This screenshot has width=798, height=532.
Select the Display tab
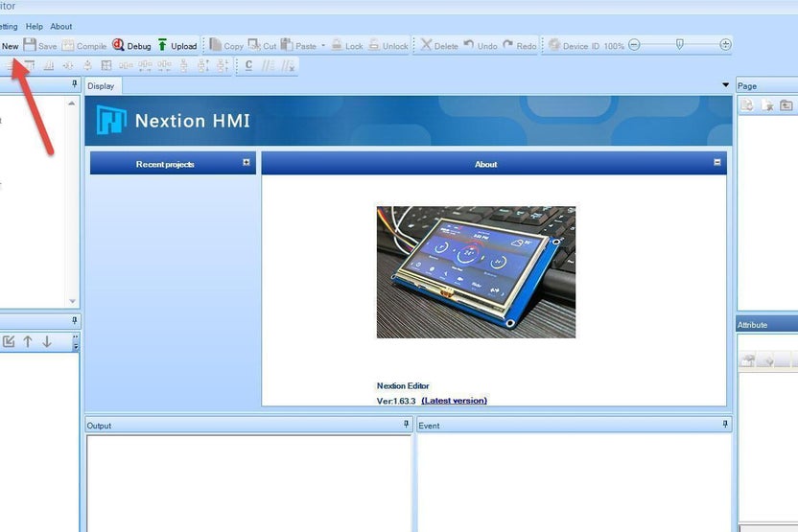click(102, 86)
